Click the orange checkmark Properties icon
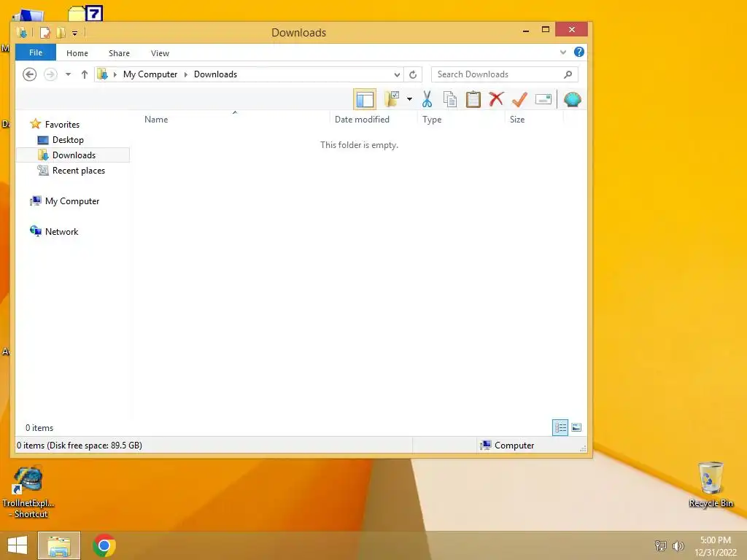Viewport: 747px width, 560px height. (519, 99)
